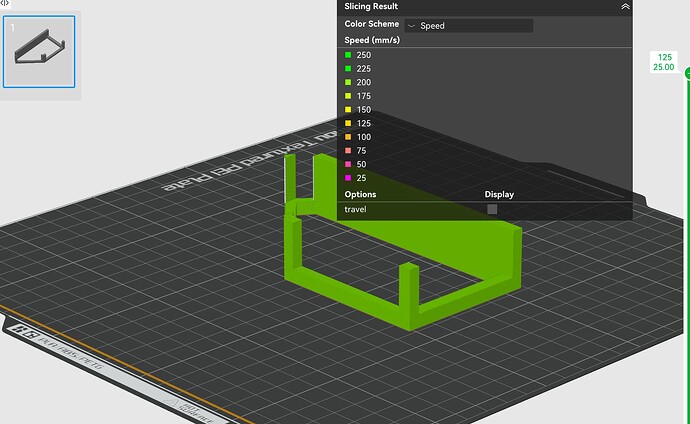Click the 'travel' option label
Screen dimensions: 690x424
(355, 209)
